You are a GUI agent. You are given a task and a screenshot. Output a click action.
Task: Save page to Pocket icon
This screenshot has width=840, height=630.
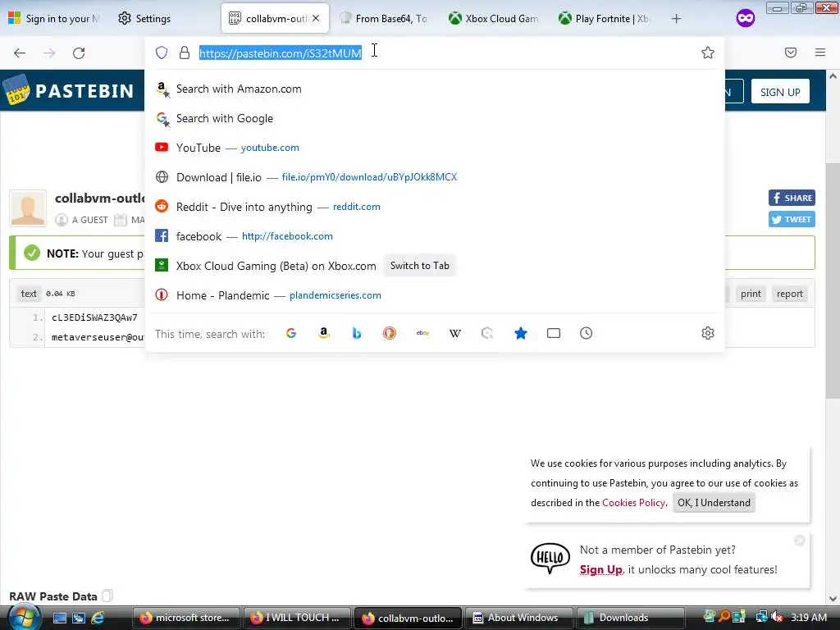[x=791, y=52]
